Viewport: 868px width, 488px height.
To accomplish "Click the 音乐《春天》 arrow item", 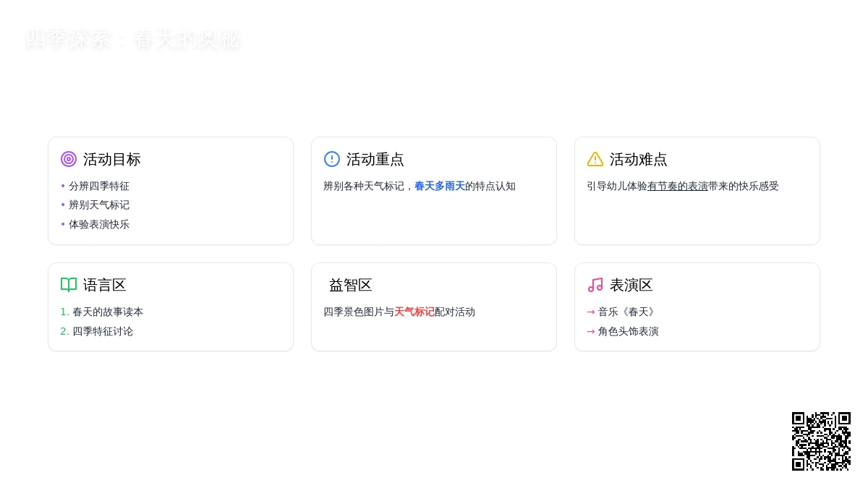I will [x=627, y=312].
